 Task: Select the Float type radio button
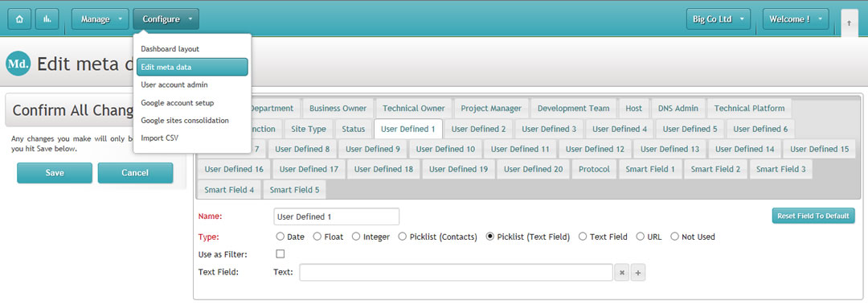tap(317, 237)
